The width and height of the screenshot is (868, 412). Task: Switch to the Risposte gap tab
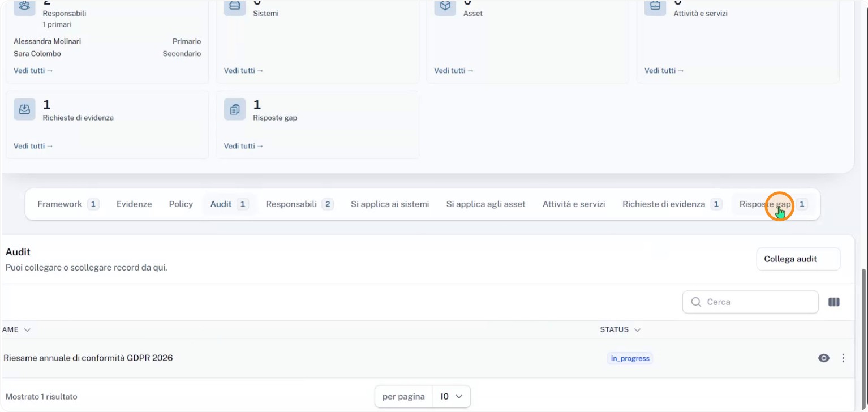pos(774,204)
